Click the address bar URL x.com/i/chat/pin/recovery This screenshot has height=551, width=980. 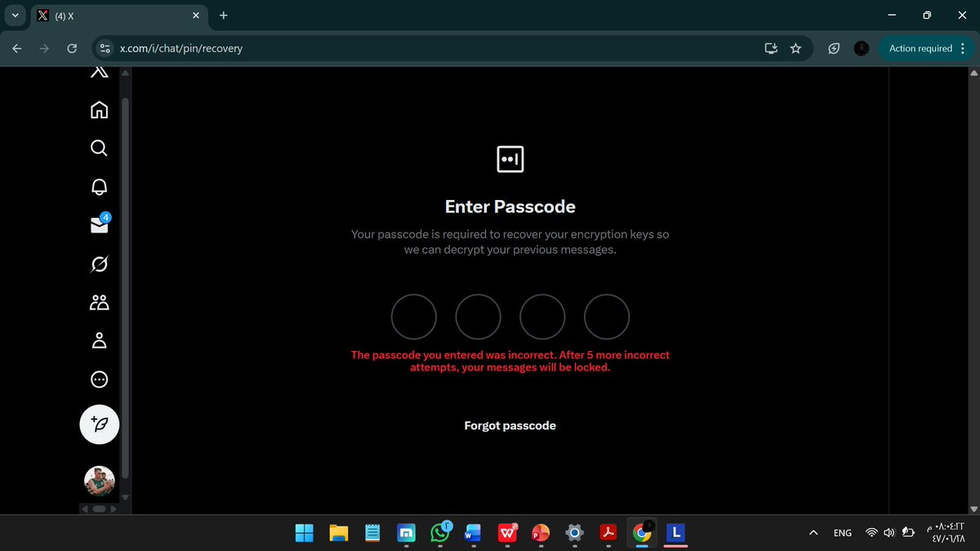[181, 48]
